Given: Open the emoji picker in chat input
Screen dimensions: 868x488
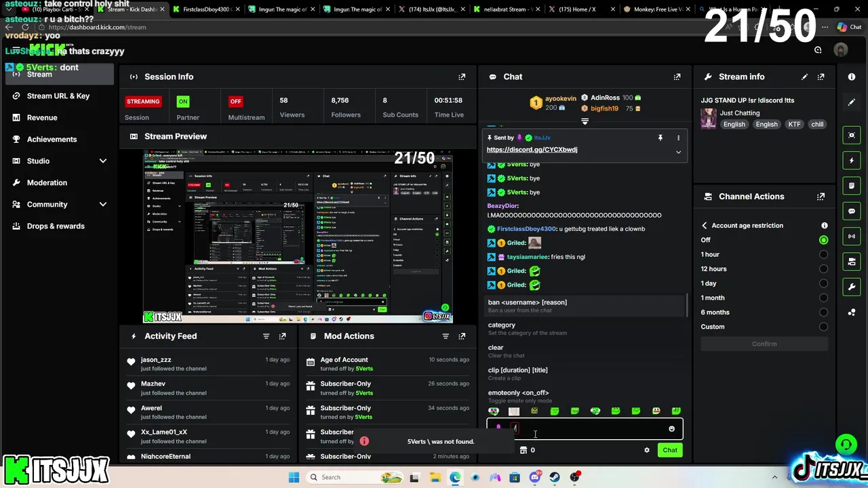Looking at the screenshot, I should [672, 429].
